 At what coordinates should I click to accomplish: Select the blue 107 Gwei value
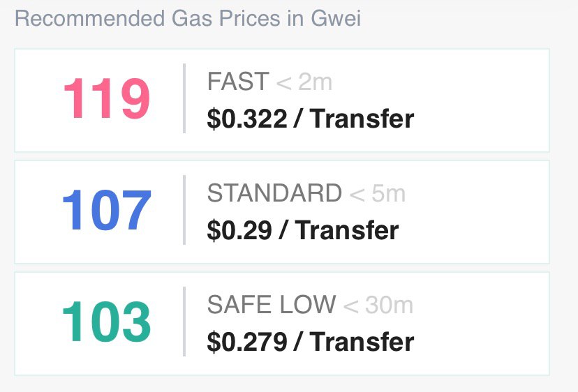[x=107, y=210]
